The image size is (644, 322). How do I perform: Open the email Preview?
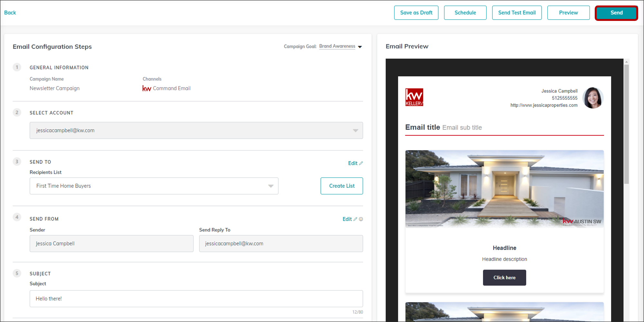pyautogui.click(x=568, y=13)
